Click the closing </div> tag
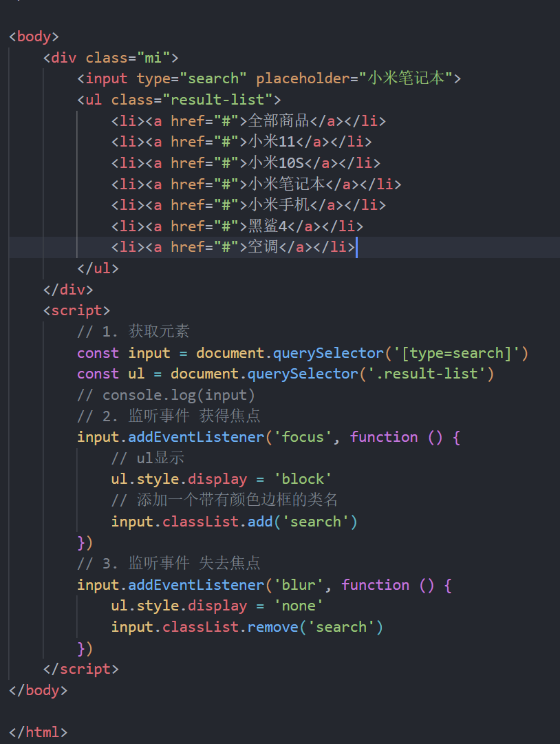Screen dimensions: 560x744 68,289
